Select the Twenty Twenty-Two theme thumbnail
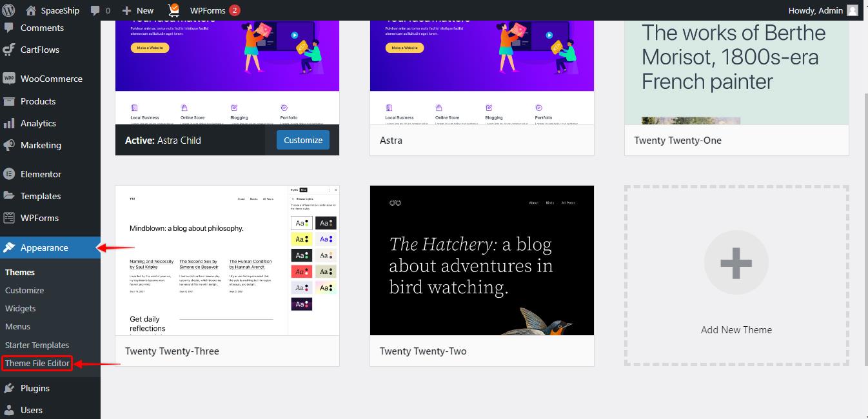This screenshot has width=868, height=419. coord(482,260)
